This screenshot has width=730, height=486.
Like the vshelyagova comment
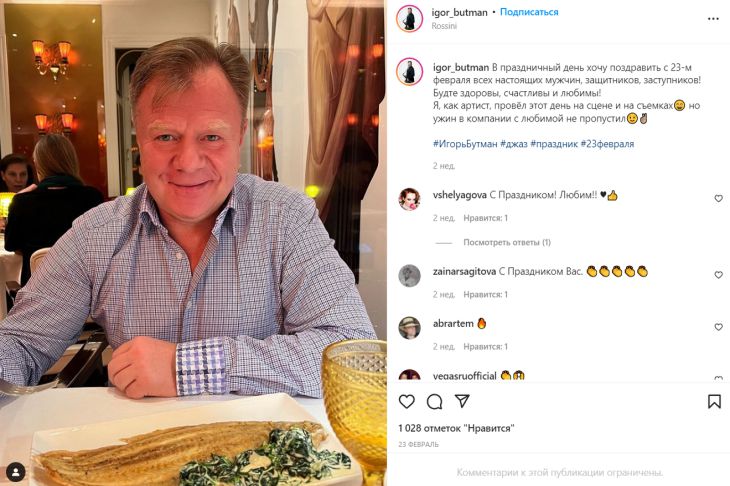tap(718, 198)
